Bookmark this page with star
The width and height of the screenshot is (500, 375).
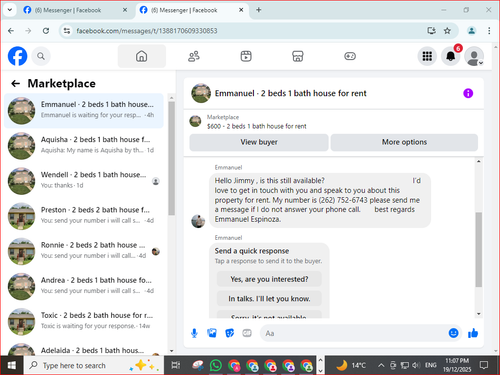[447, 31]
